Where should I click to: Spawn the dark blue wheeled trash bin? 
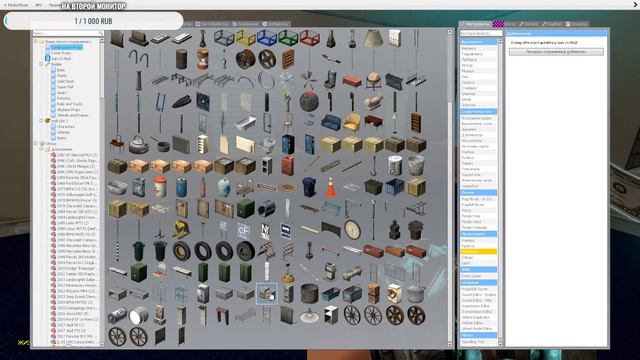[x=309, y=187]
